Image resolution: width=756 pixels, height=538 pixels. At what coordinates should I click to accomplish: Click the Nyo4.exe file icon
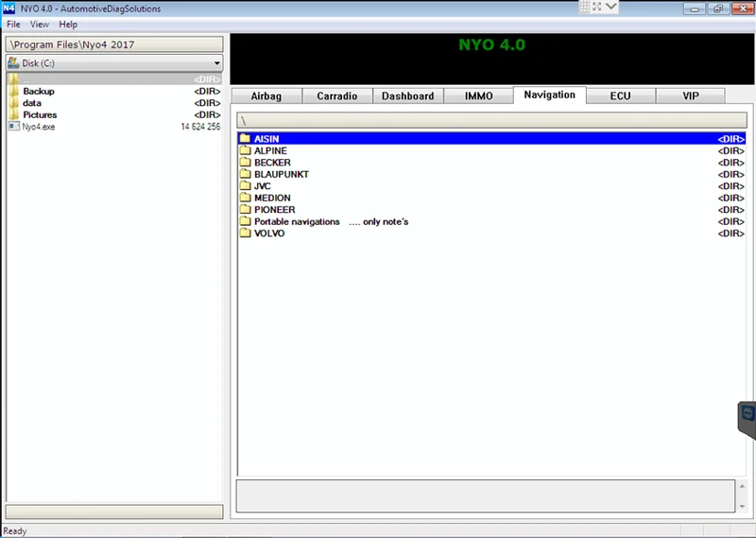point(14,127)
